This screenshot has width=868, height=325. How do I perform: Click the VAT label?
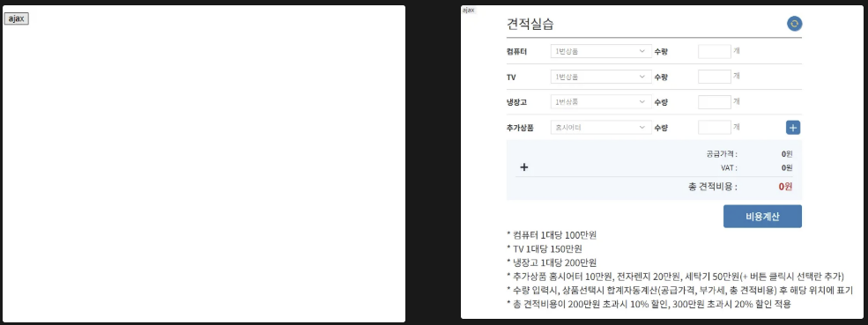click(x=730, y=167)
